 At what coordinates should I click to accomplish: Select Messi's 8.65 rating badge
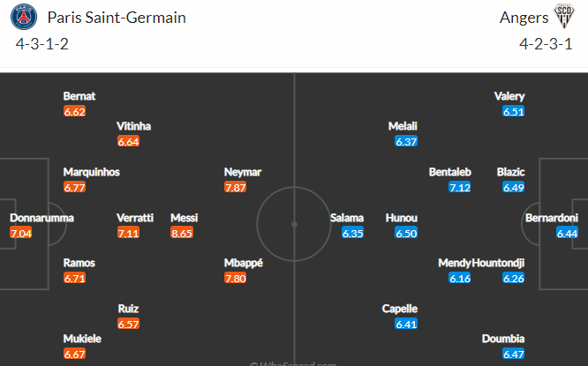182,233
